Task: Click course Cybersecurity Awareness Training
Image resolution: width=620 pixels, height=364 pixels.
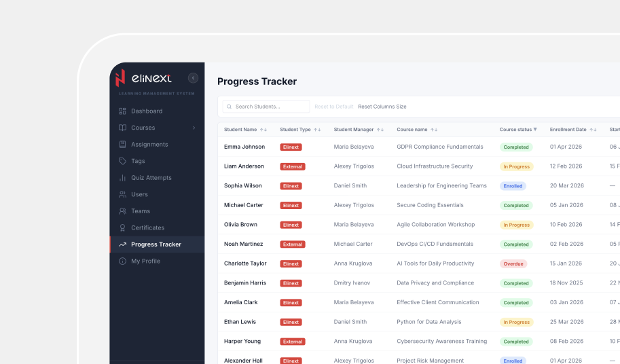Action: (441, 341)
